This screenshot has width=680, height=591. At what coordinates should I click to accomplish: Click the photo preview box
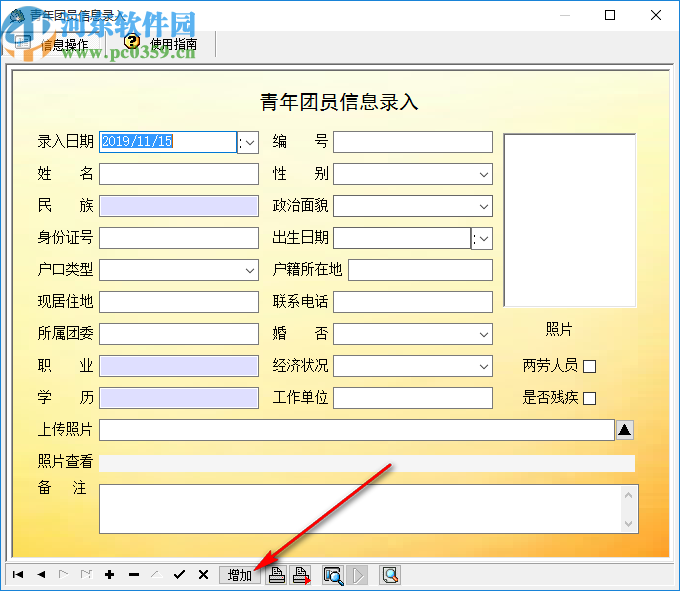[x=570, y=220]
